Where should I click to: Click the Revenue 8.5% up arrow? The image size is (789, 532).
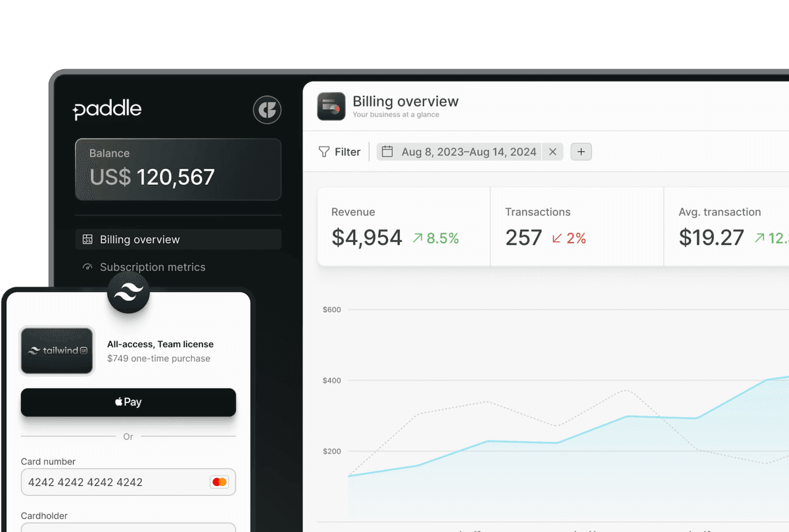click(x=418, y=238)
